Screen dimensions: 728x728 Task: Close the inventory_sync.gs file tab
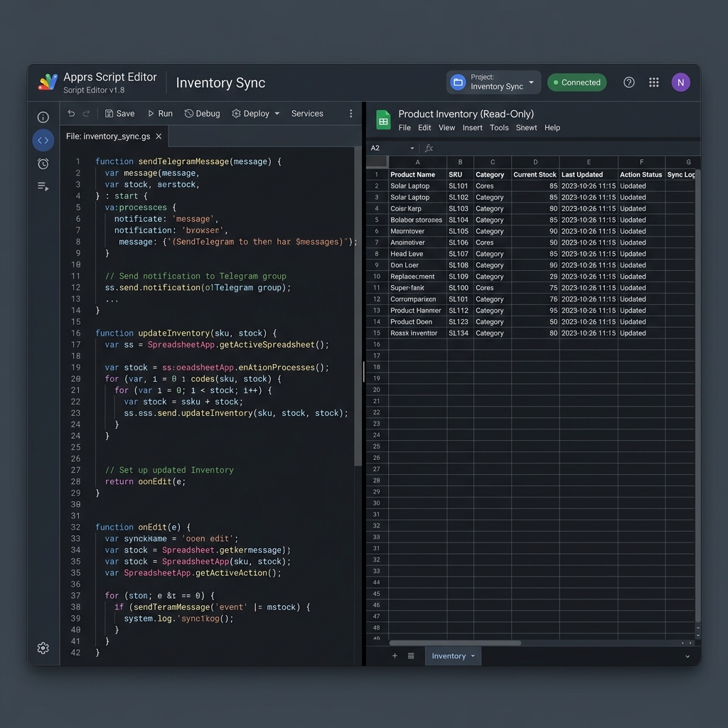pyautogui.click(x=159, y=136)
